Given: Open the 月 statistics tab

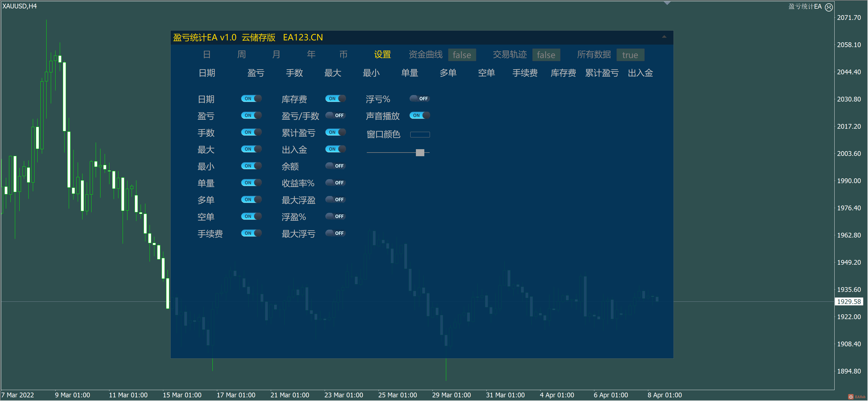Looking at the screenshot, I should pos(276,55).
